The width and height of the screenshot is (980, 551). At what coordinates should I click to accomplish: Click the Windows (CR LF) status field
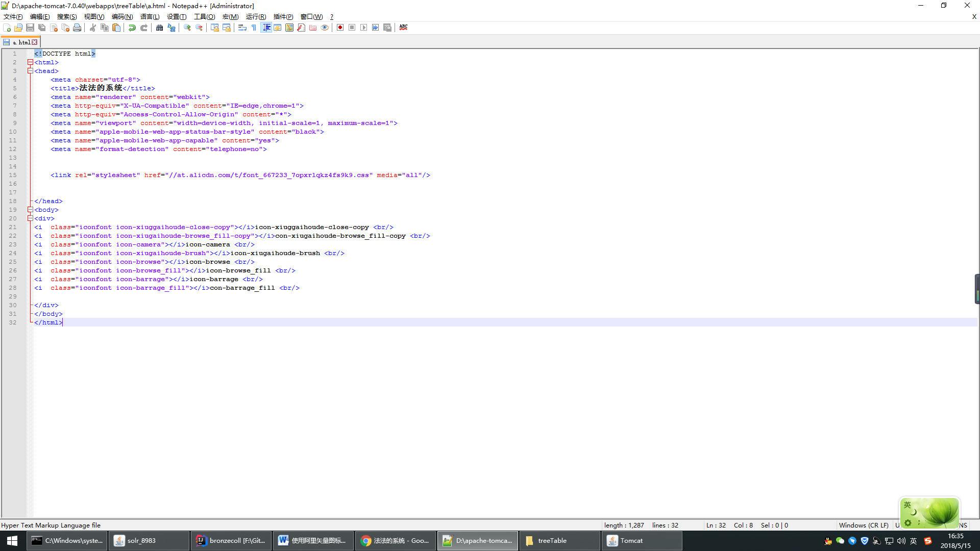pyautogui.click(x=864, y=525)
